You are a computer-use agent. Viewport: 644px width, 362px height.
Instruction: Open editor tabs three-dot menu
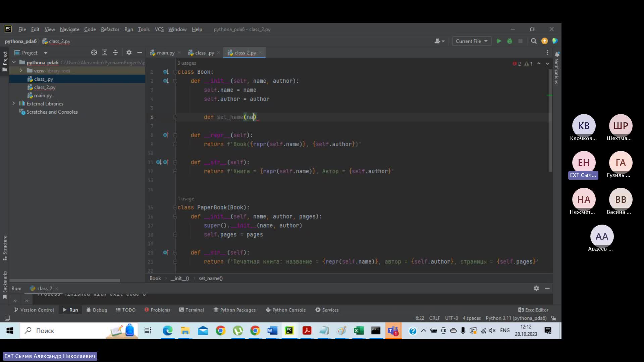547,53
